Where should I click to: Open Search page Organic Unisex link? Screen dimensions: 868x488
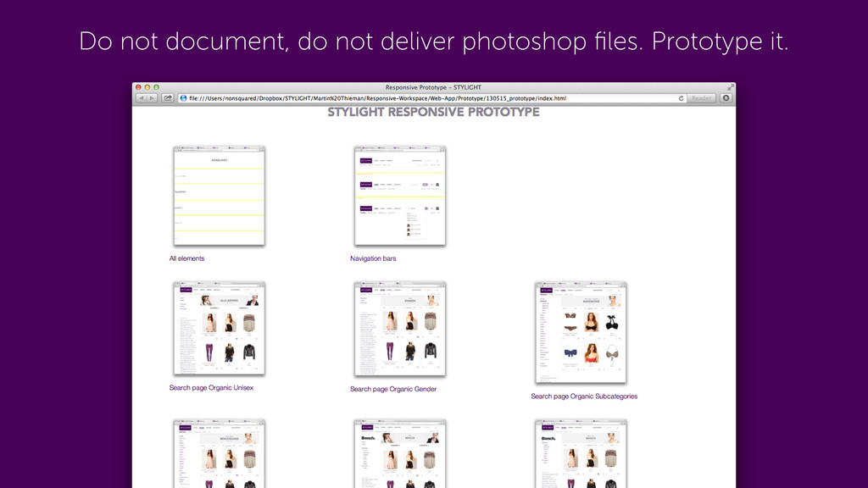[x=211, y=388]
